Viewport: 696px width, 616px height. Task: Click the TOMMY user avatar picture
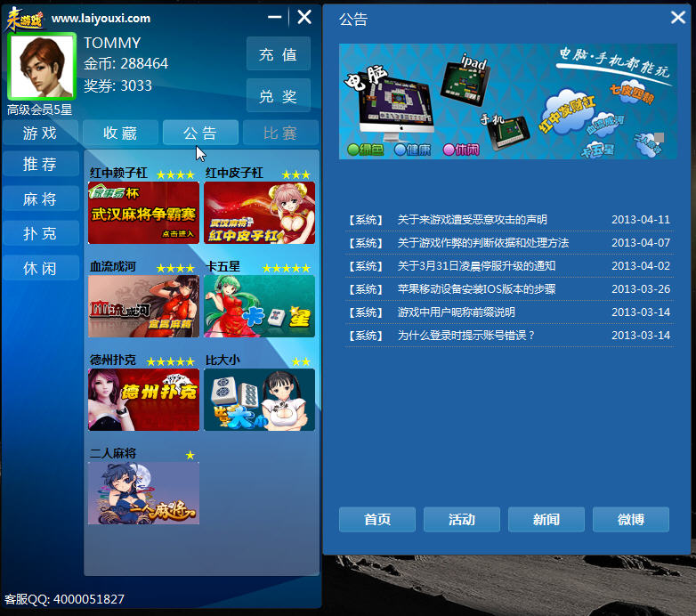click(41, 67)
